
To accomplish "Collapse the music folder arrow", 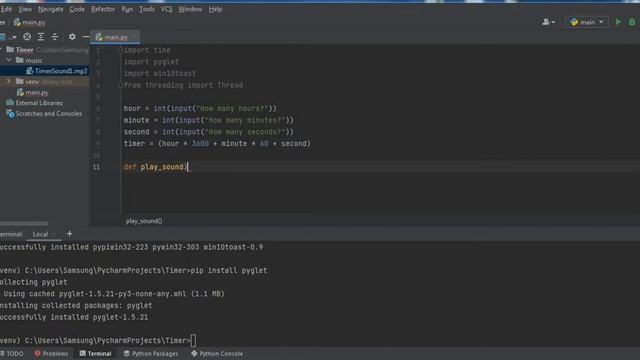I will (x=9, y=60).
